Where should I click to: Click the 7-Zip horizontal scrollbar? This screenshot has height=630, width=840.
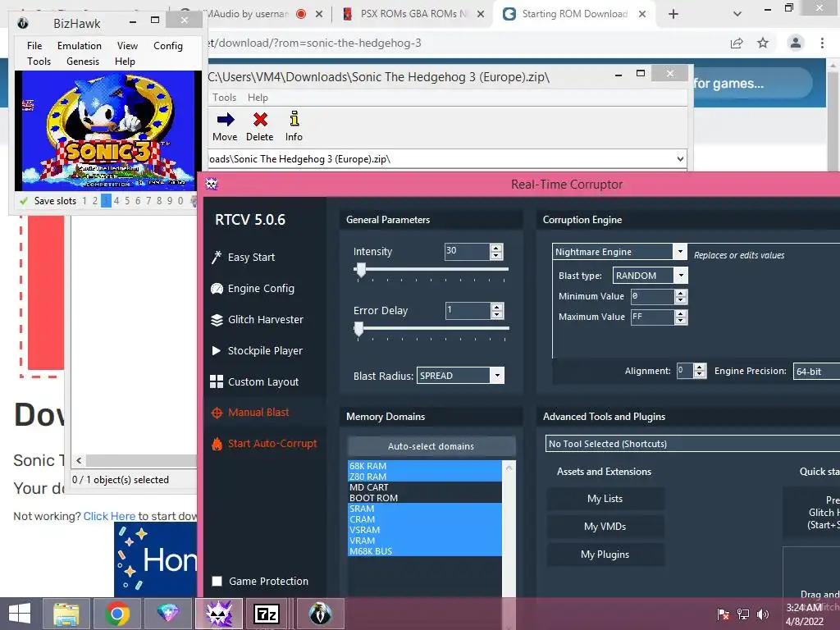(141, 461)
